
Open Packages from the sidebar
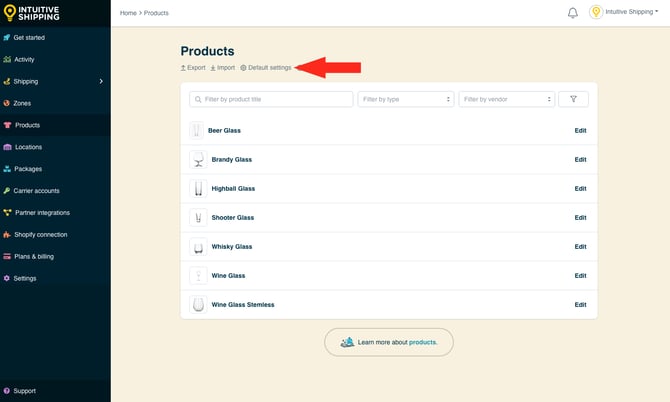click(28, 169)
